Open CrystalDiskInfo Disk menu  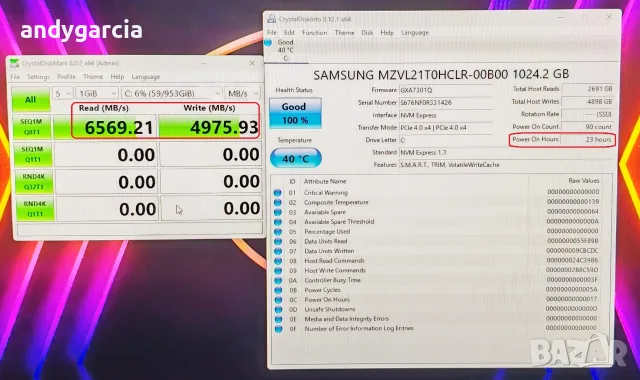pyautogui.click(x=367, y=33)
